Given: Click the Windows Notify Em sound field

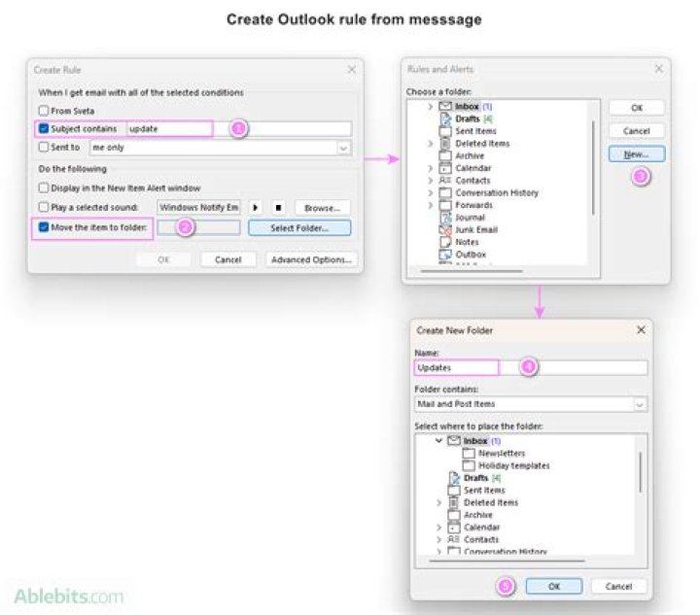Looking at the screenshot, I should click(x=198, y=207).
